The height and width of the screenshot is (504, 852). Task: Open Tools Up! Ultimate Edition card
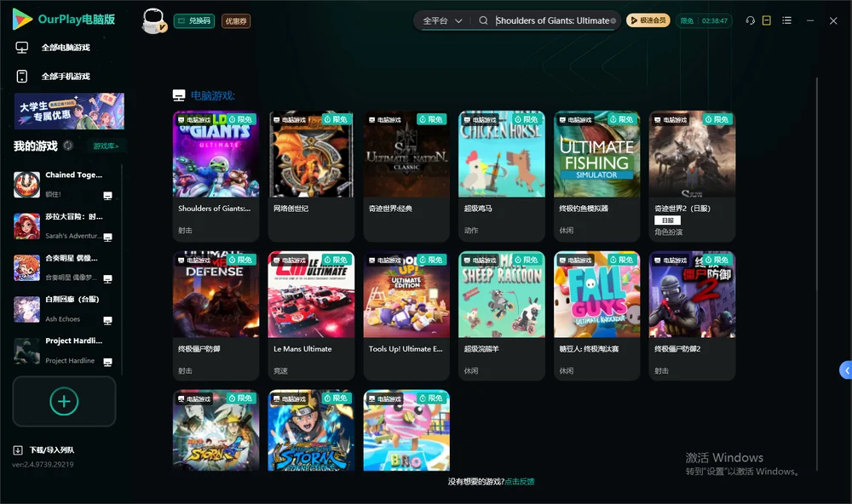(x=406, y=316)
